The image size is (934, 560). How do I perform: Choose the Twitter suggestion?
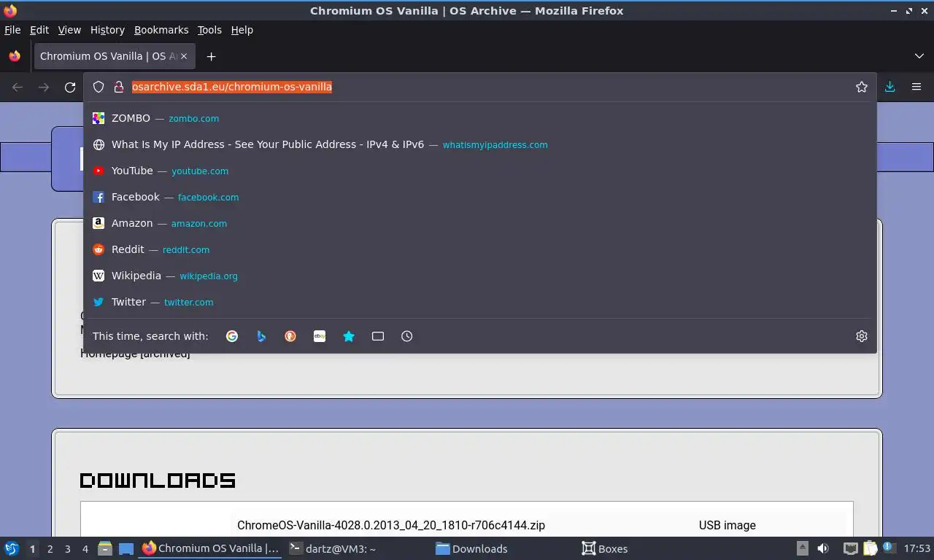click(x=480, y=302)
